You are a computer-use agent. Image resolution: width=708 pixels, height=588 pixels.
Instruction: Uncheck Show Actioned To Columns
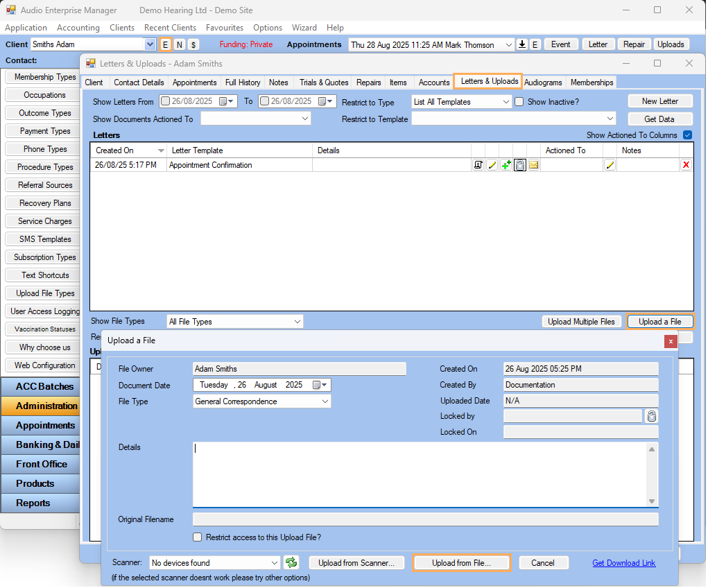tap(687, 135)
